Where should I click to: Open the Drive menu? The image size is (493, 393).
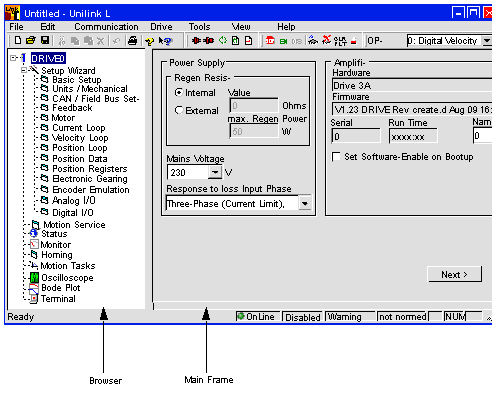pos(161,27)
